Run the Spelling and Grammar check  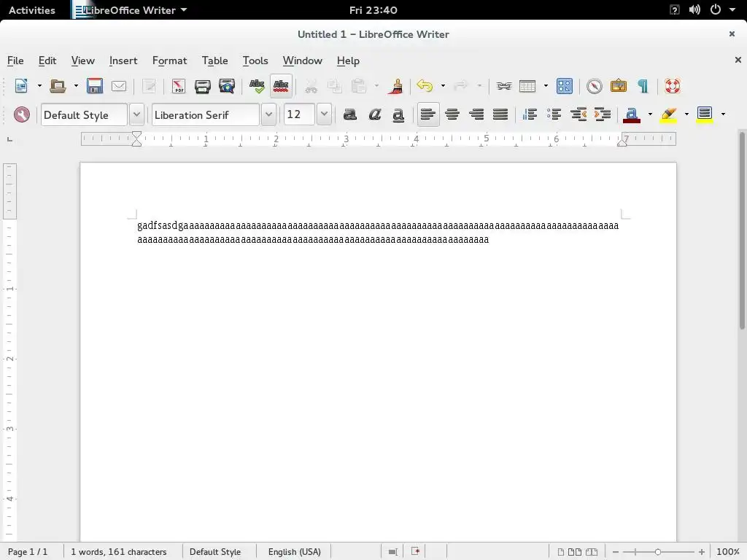pos(257,86)
